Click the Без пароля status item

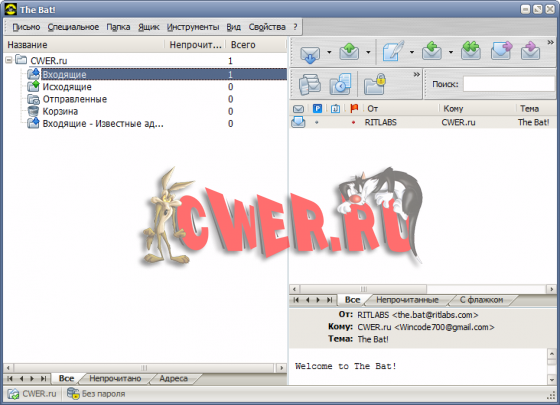[96, 394]
